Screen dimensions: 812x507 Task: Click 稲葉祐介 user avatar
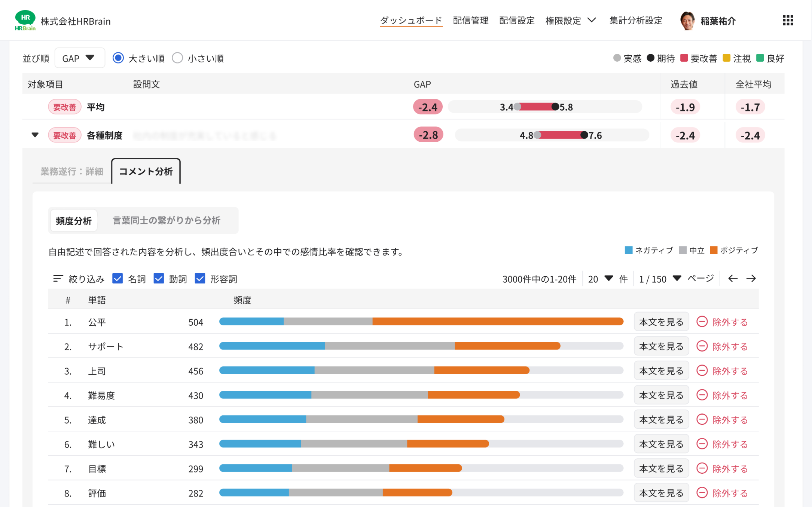[x=687, y=21]
